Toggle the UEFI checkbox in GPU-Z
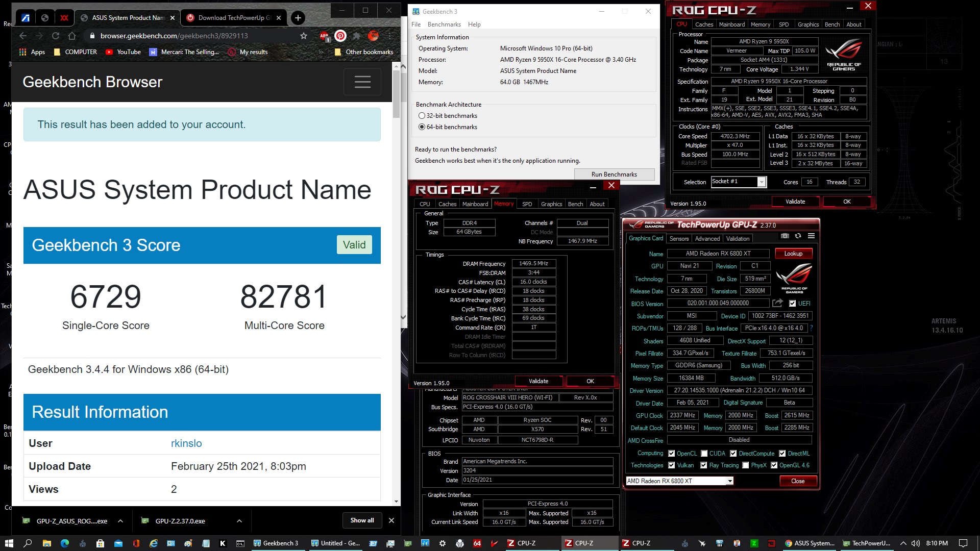980x551 pixels. pyautogui.click(x=792, y=304)
